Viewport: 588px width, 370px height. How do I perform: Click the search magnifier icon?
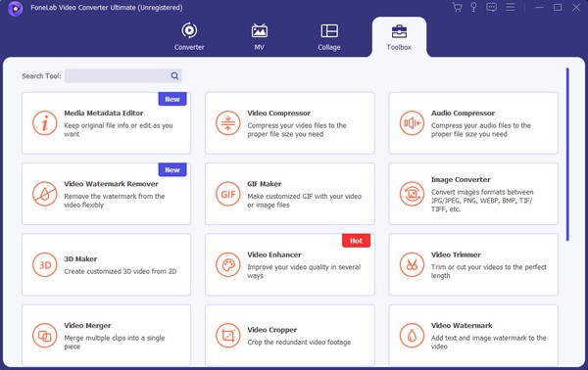[x=174, y=76]
